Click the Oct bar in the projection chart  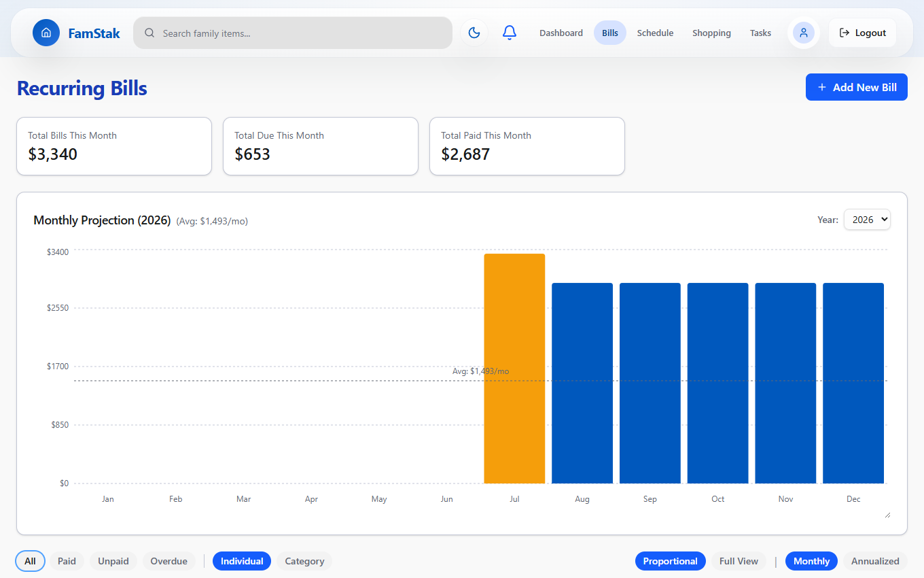coord(717,383)
